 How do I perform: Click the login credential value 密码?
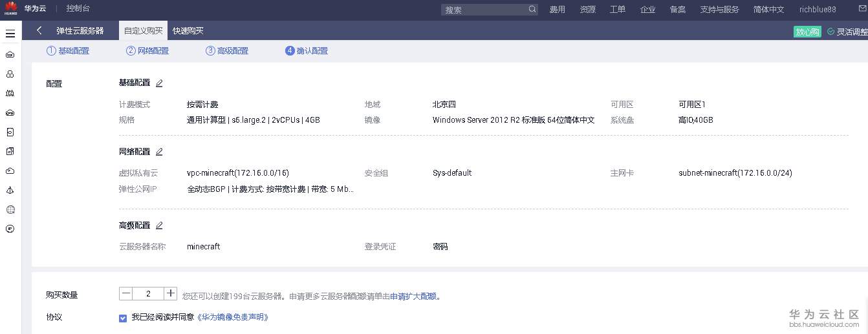click(x=440, y=247)
